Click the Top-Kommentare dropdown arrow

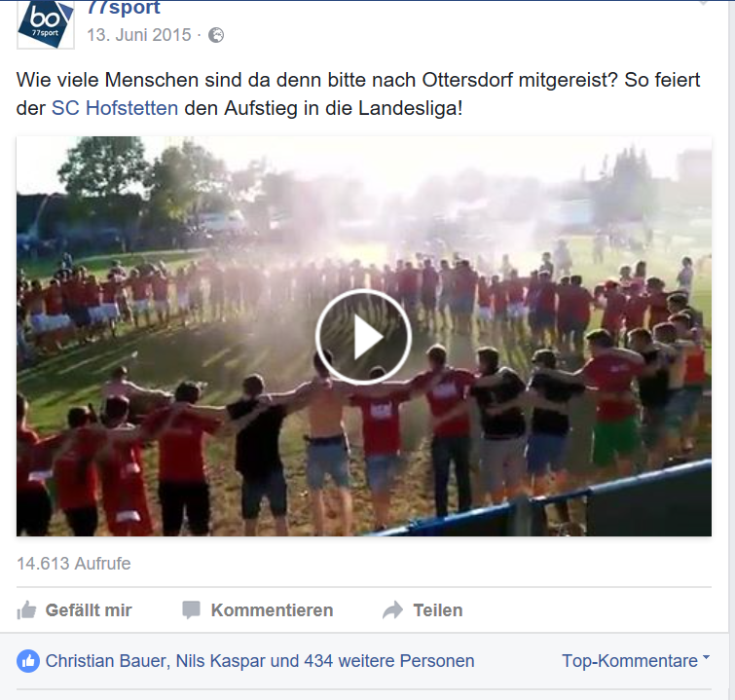tap(706, 658)
